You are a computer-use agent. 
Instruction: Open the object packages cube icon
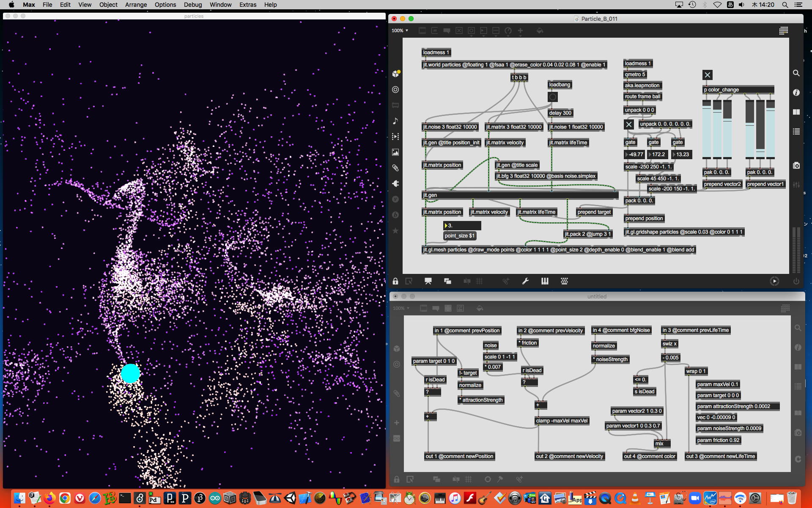395,74
